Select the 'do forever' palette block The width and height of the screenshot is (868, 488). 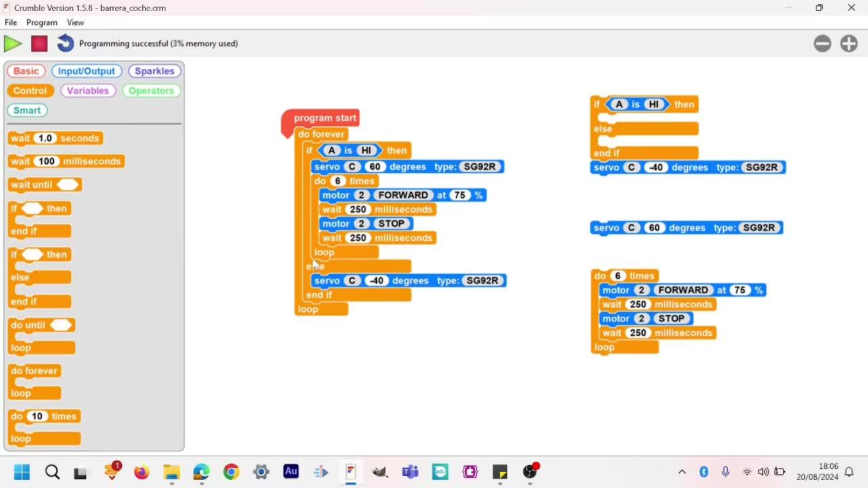pyautogui.click(x=35, y=382)
